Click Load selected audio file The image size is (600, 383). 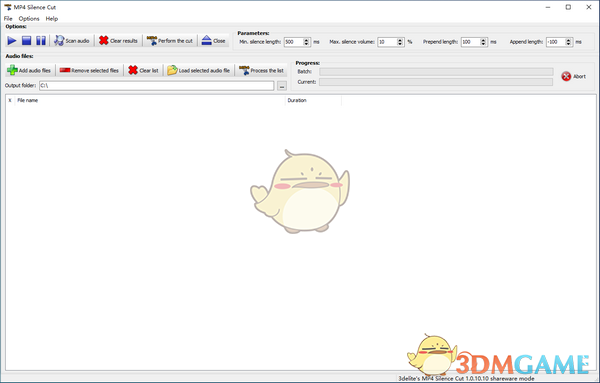[199, 70]
